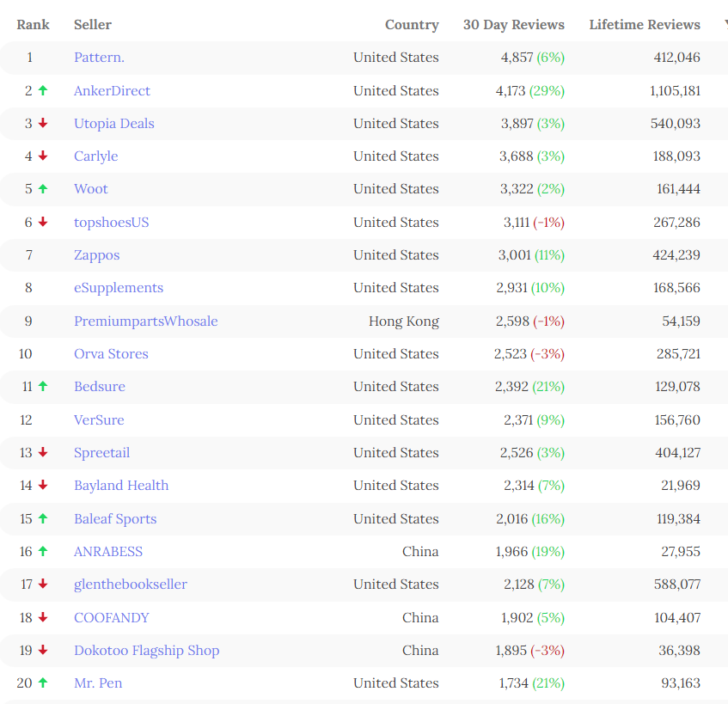The image size is (728, 704).
Task: Sort by the Rank column header
Action: [33, 25]
